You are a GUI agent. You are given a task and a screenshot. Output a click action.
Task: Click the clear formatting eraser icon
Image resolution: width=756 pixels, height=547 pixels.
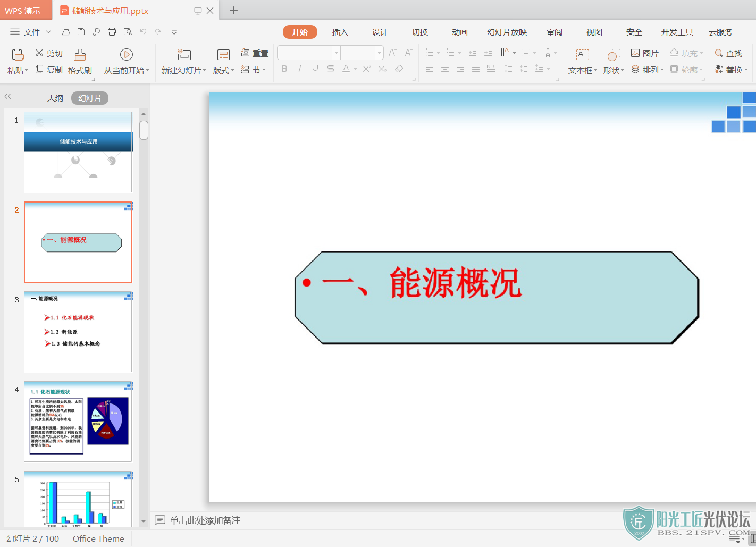(x=399, y=69)
